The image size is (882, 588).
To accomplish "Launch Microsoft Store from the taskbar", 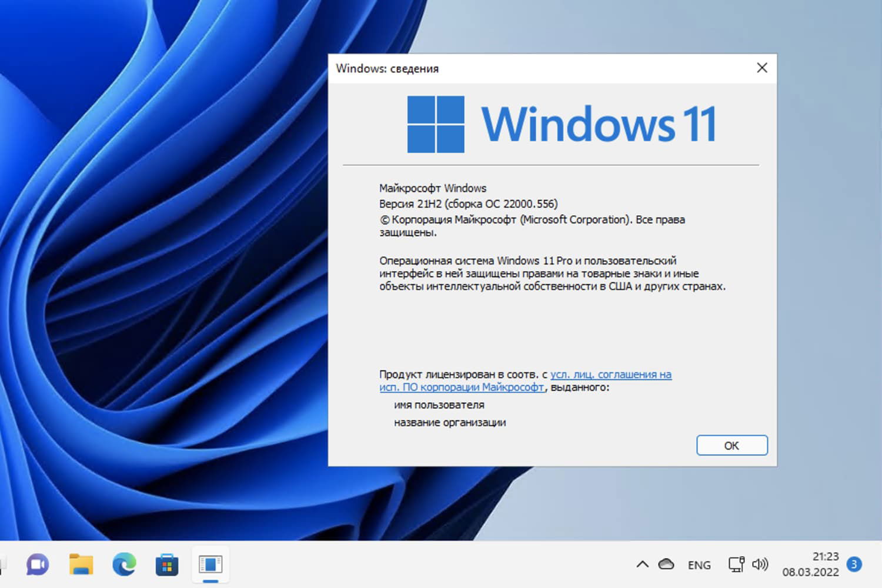I will click(166, 564).
